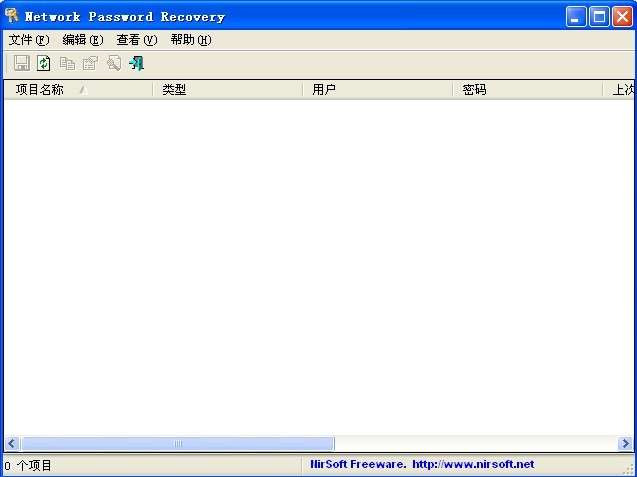The width and height of the screenshot is (637, 477).
Task: Sort by the 密码 column header
Action: pos(528,89)
